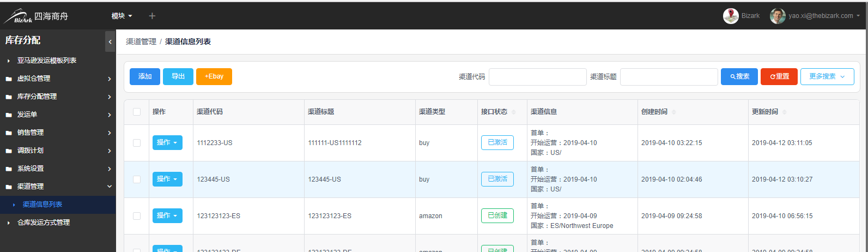
Task: Collapse 渠道管理 menu chevron
Action: (x=110, y=187)
